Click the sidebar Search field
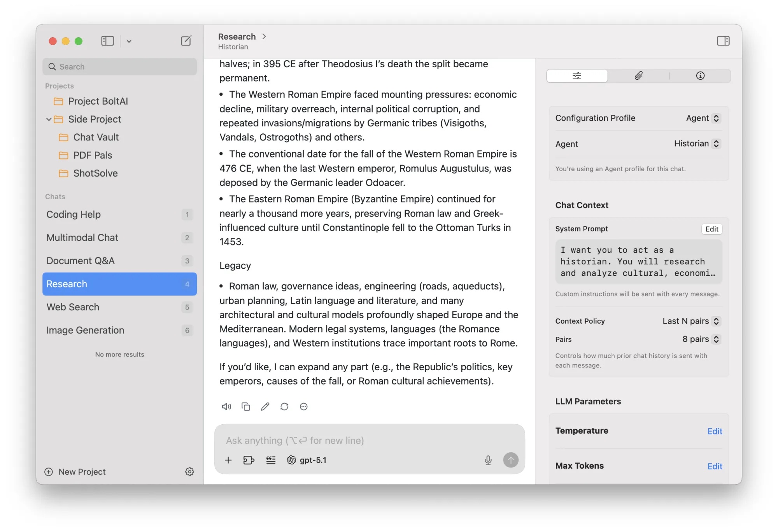Viewport: 778px width, 532px height. pyautogui.click(x=119, y=66)
